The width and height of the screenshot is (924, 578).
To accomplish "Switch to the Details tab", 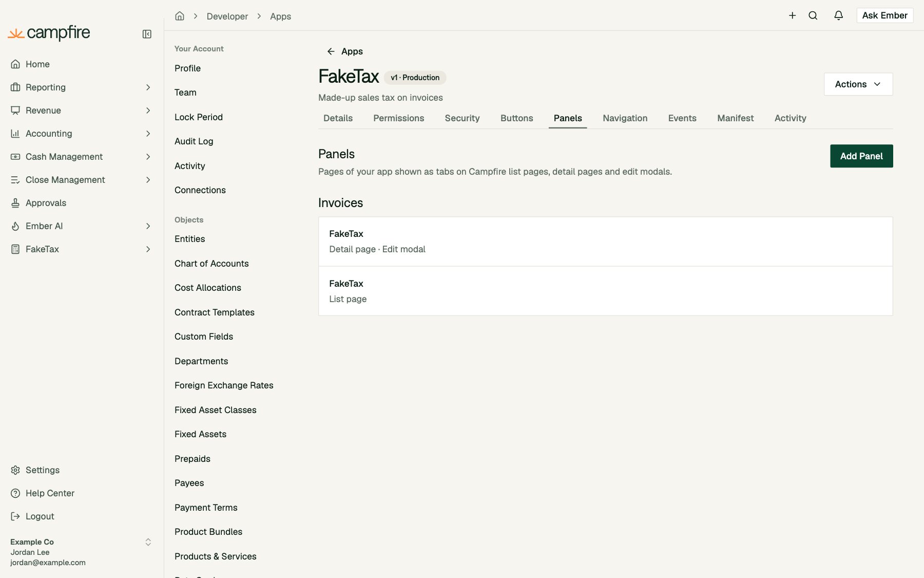I will (338, 118).
